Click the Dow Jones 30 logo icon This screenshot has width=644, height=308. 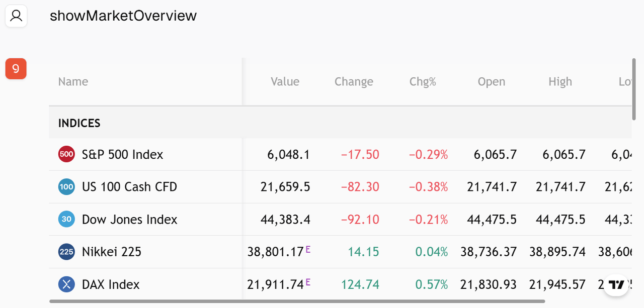pyautogui.click(x=66, y=220)
